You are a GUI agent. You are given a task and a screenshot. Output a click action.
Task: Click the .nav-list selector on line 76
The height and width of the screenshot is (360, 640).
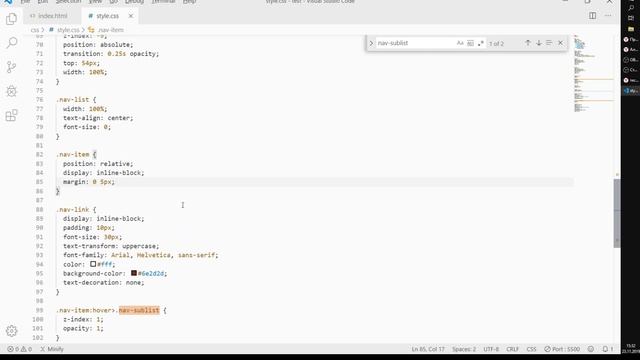point(73,100)
